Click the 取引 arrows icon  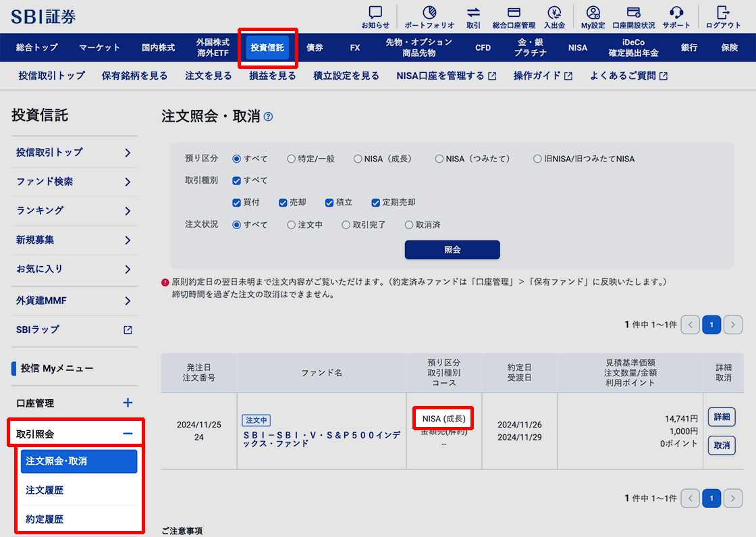point(473,13)
